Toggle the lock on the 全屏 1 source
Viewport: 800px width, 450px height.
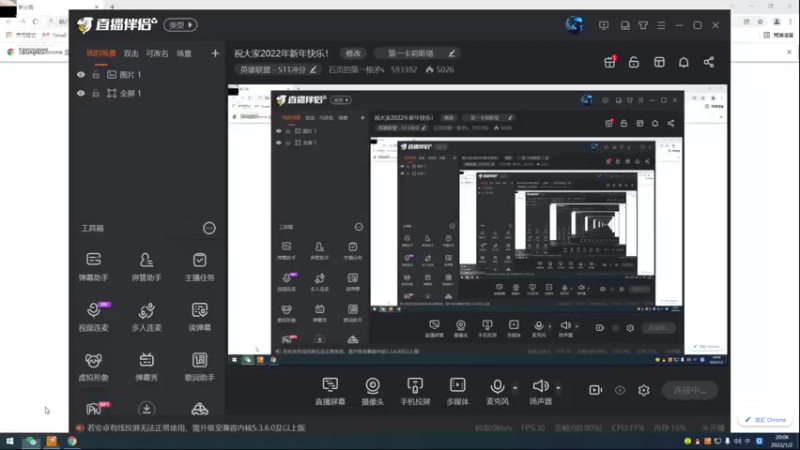click(x=95, y=93)
